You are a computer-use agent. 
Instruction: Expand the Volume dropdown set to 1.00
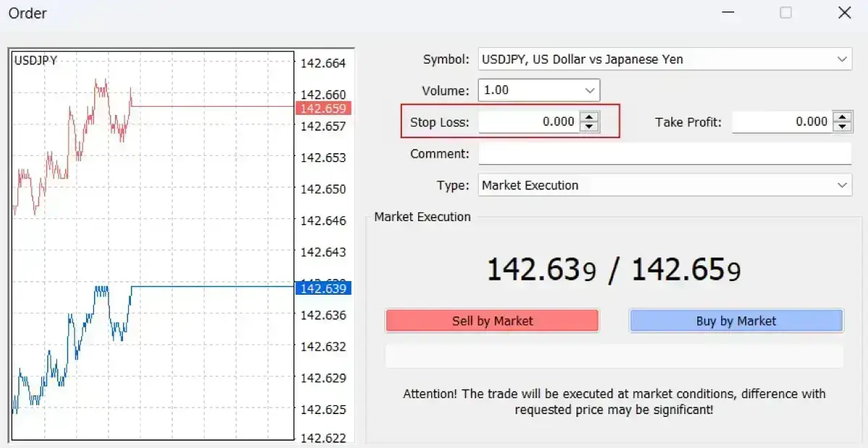point(590,90)
